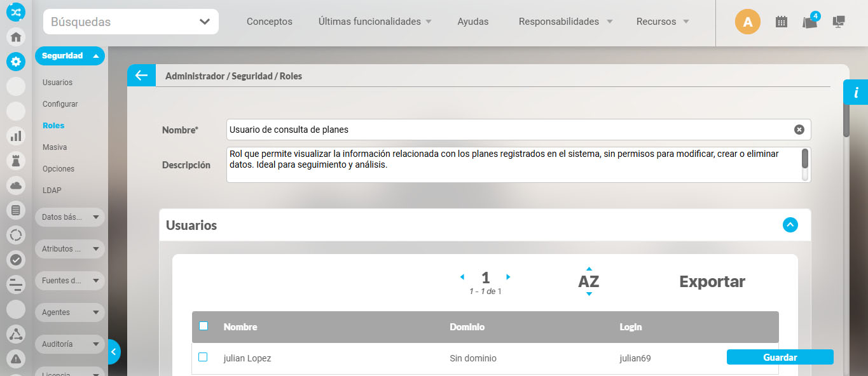Tick the checkbox for julian Lopez
Screen dimensions: 868x376
coord(203,358)
